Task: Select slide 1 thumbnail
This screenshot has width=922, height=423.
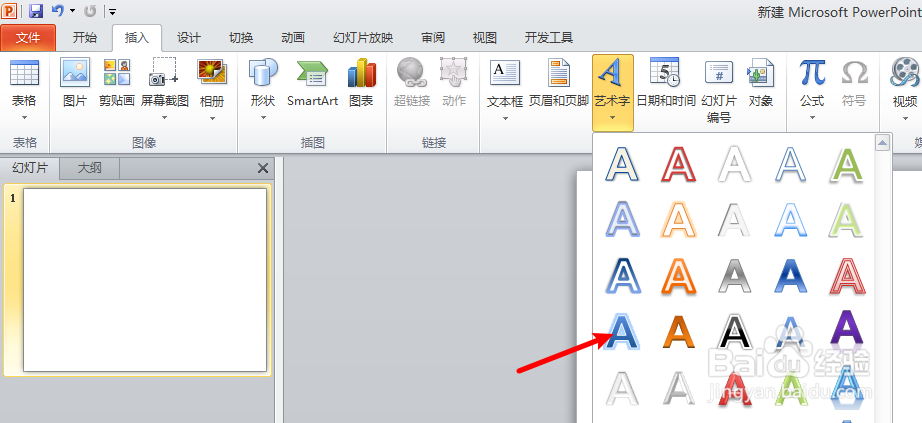Action: point(145,280)
